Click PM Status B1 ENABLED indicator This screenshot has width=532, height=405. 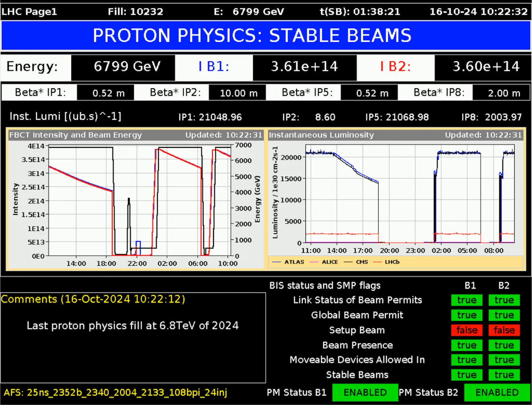[x=365, y=392]
